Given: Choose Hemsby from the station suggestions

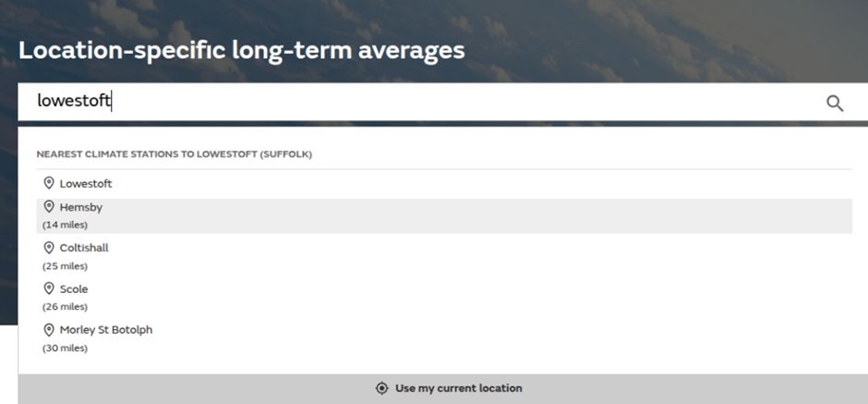Looking at the screenshot, I should click(x=81, y=208).
